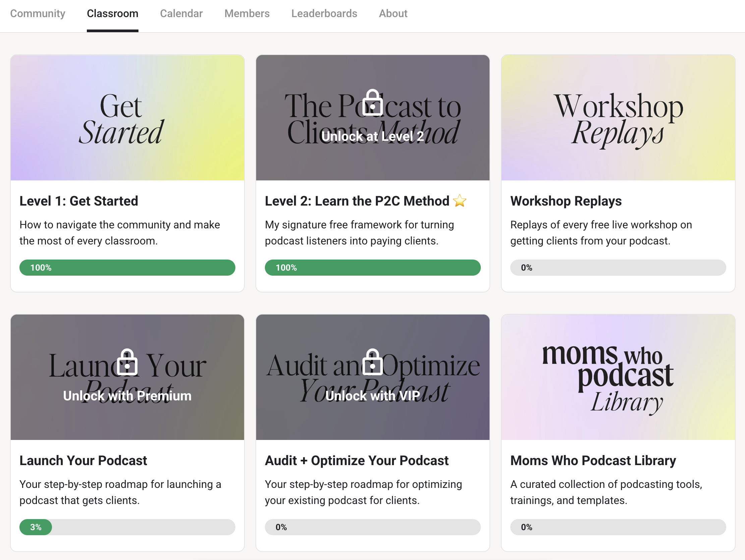Open Moms Who Podcast Library title
This screenshot has width=745, height=560.
coord(593,460)
